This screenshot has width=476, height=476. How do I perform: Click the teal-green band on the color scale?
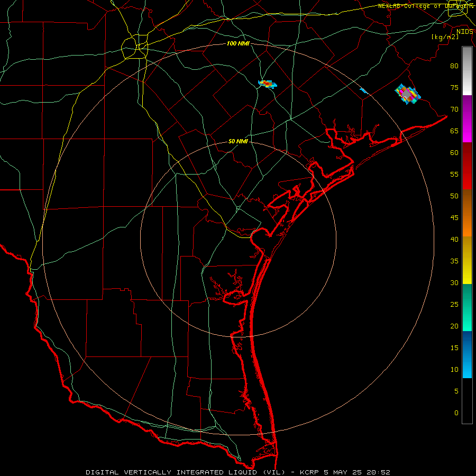467,307
